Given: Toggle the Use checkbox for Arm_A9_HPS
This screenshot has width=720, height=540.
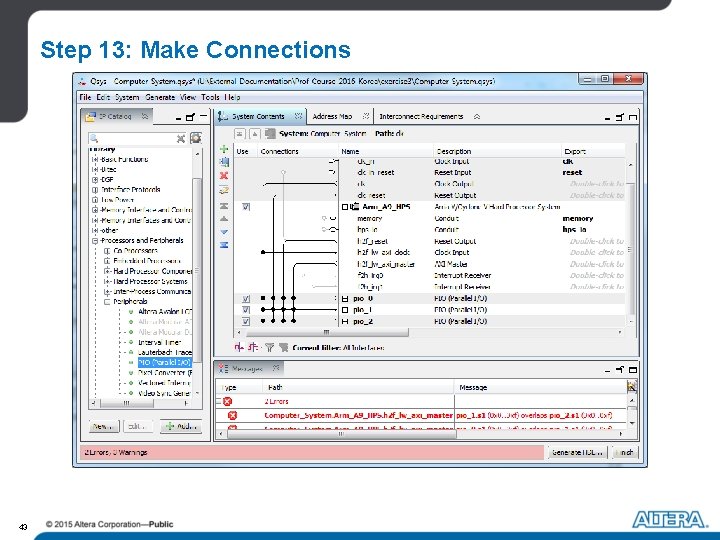Looking at the screenshot, I should [x=246, y=207].
